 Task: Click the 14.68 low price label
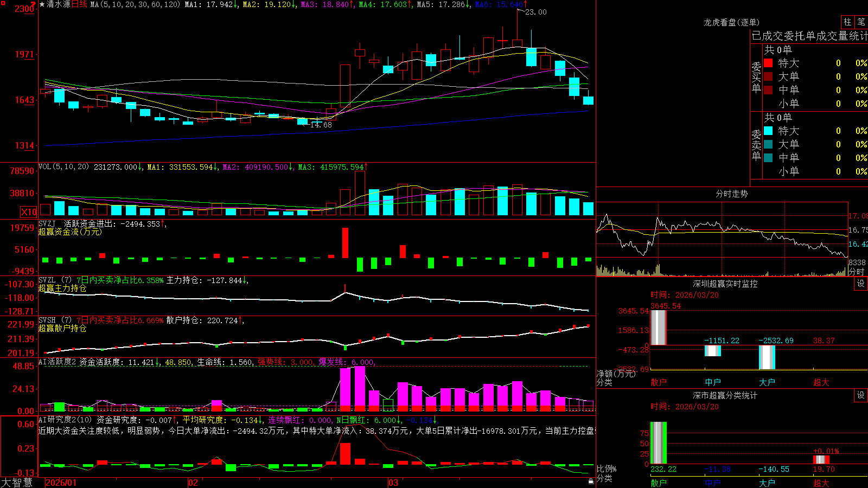pos(321,125)
